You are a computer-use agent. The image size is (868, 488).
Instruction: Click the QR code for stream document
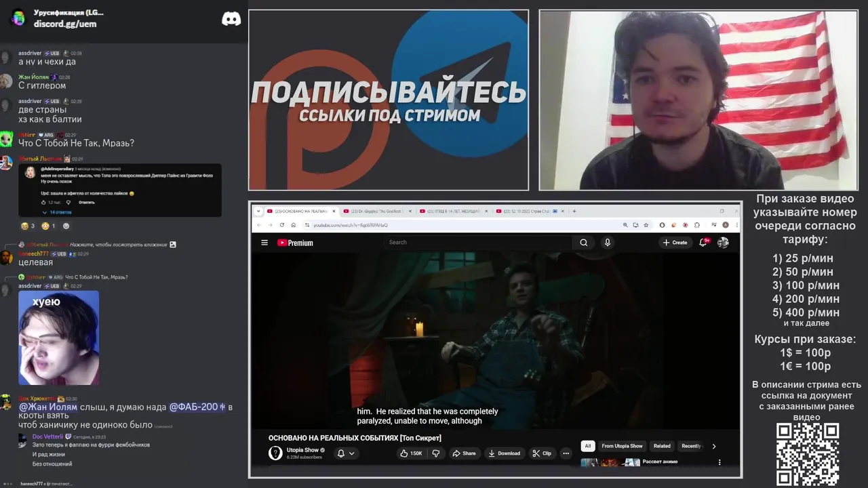pos(808,455)
